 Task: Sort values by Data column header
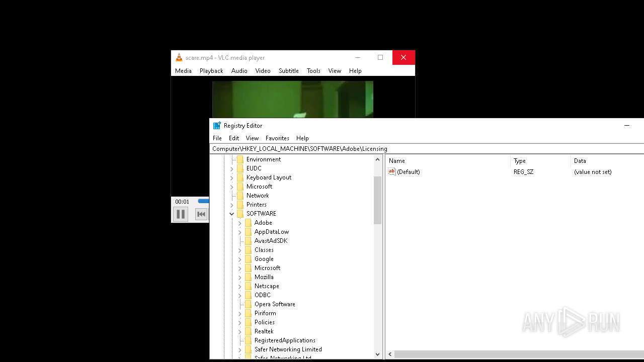(608, 161)
